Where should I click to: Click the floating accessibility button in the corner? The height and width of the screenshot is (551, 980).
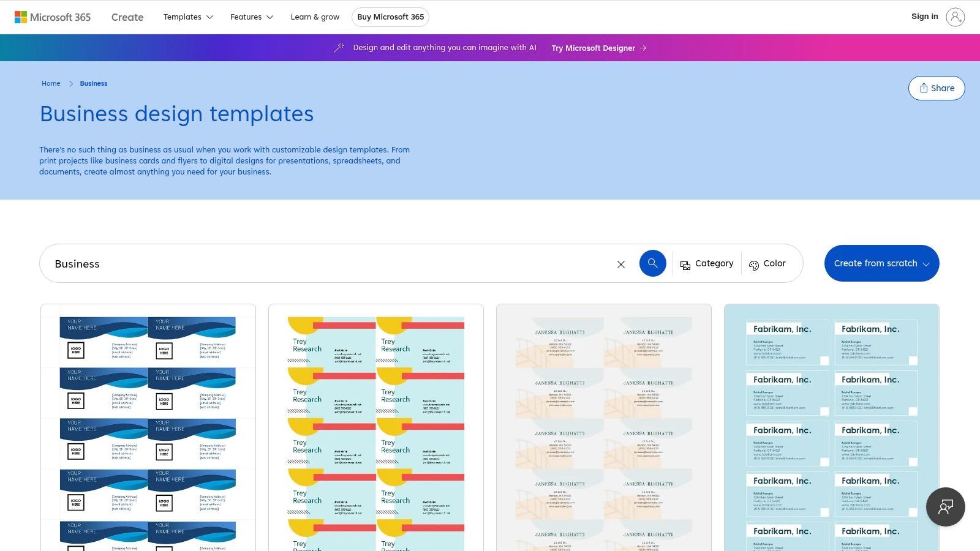tap(945, 507)
